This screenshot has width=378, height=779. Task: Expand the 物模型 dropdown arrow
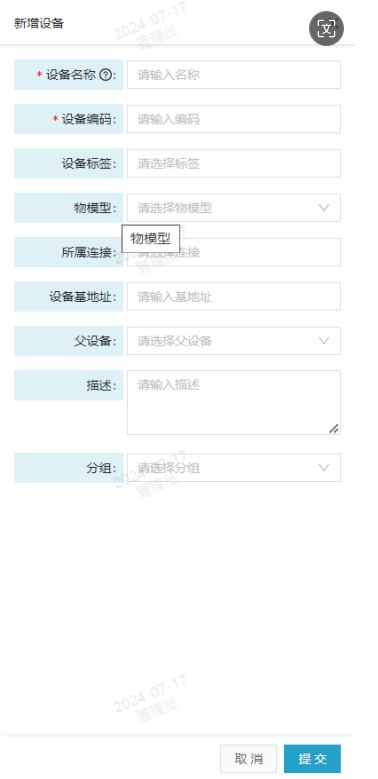tap(324, 208)
